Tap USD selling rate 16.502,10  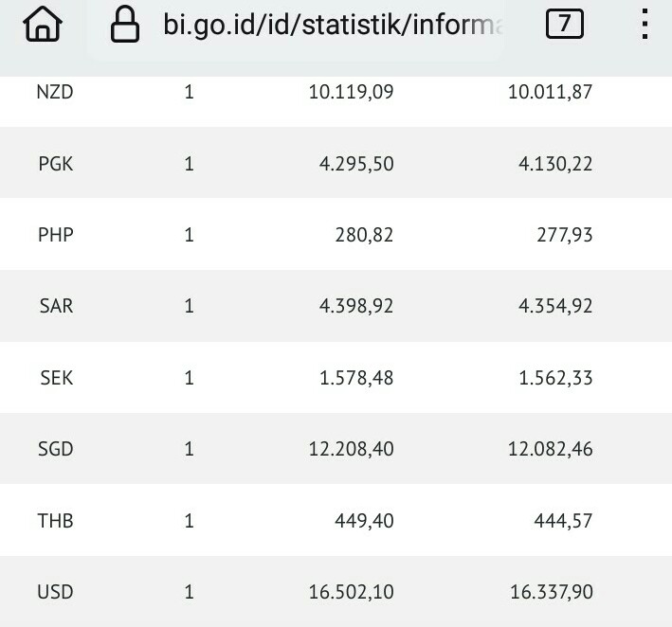coord(351,593)
